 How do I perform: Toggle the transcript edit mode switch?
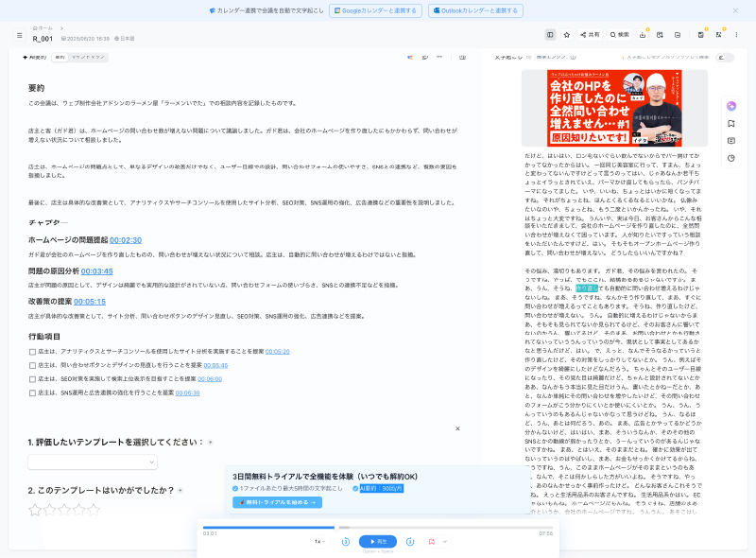pos(725,58)
